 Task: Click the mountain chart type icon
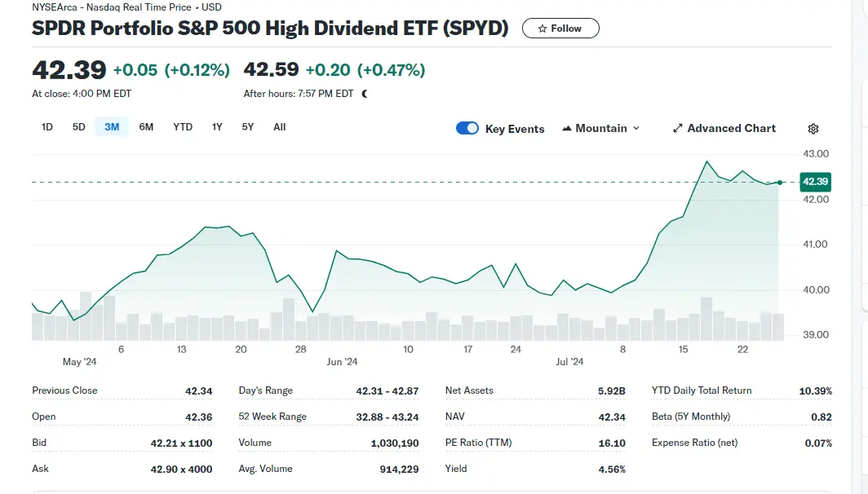tap(565, 129)
